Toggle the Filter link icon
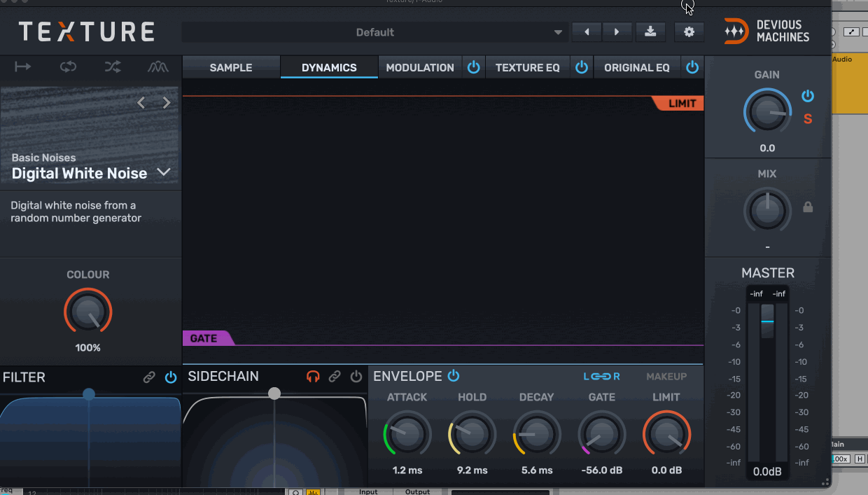This screenshot has width=868, height=495. [x=149, y=377]
